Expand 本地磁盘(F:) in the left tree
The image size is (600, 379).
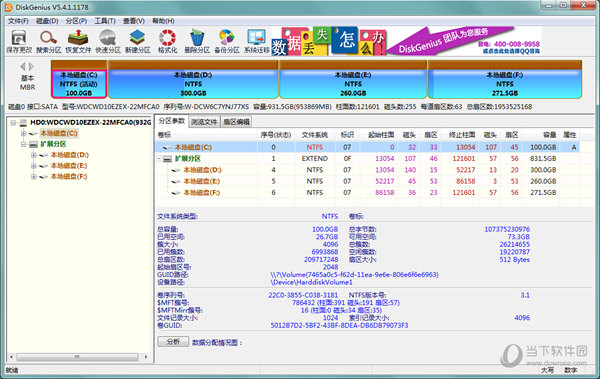click(34, 176)
